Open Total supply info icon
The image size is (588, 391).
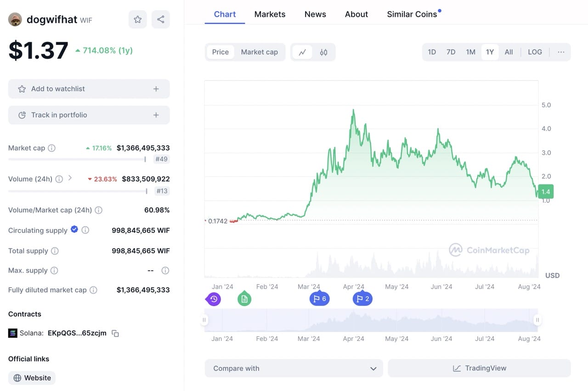pyautogui.click(x=55, y=251)
